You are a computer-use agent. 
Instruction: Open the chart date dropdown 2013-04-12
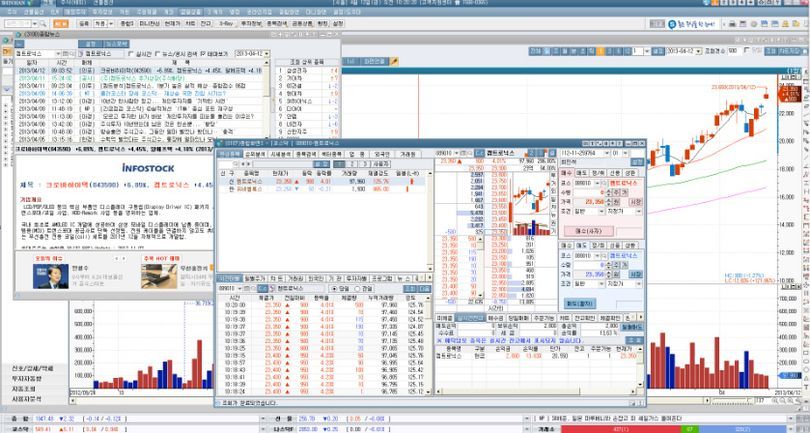coord(698,51)
